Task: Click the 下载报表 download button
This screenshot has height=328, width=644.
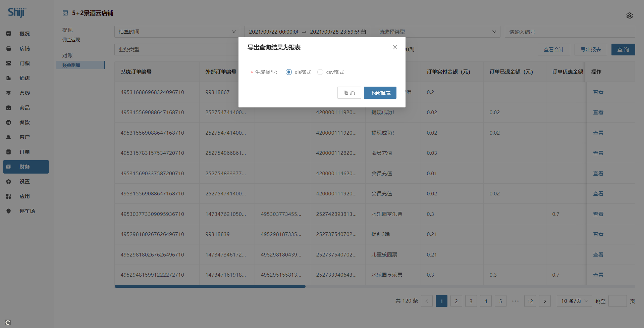Action: 380,93
